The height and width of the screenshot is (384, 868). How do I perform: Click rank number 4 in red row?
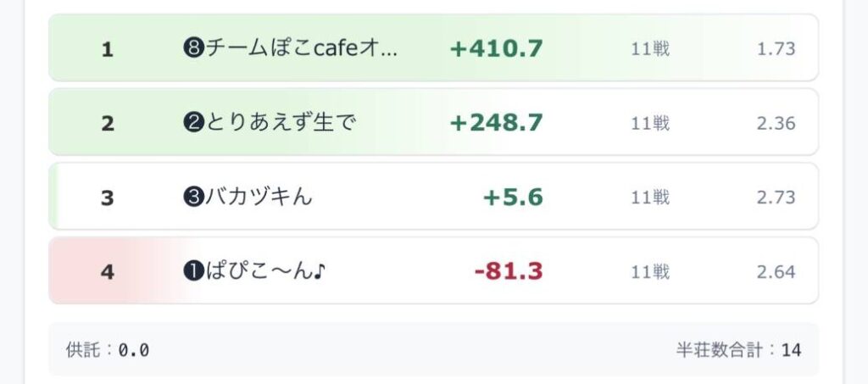pos(108,271)
